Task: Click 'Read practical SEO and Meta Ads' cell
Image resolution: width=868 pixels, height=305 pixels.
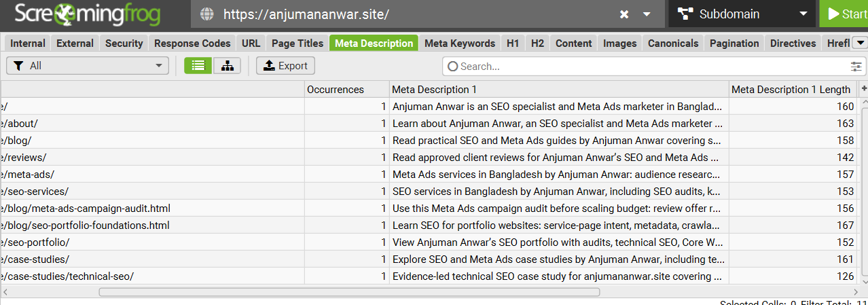Action: 559,141
